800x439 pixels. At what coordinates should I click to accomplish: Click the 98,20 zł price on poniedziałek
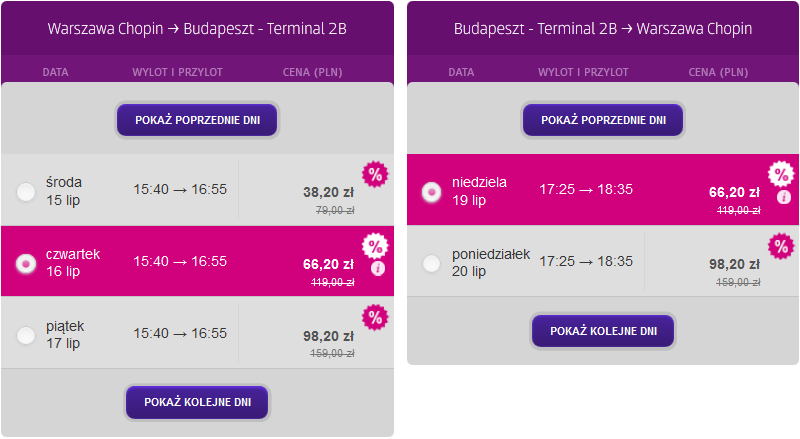point(734,264)
